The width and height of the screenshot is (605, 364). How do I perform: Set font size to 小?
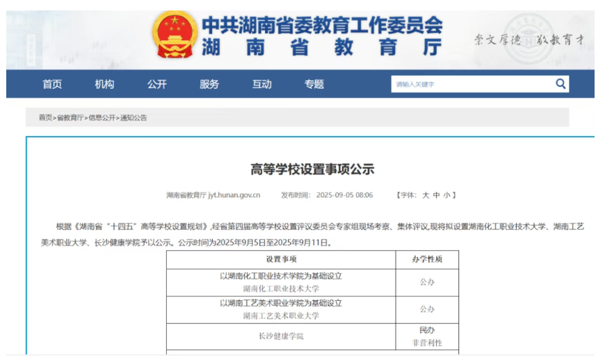pyautogui.click(x=446, y=195)
